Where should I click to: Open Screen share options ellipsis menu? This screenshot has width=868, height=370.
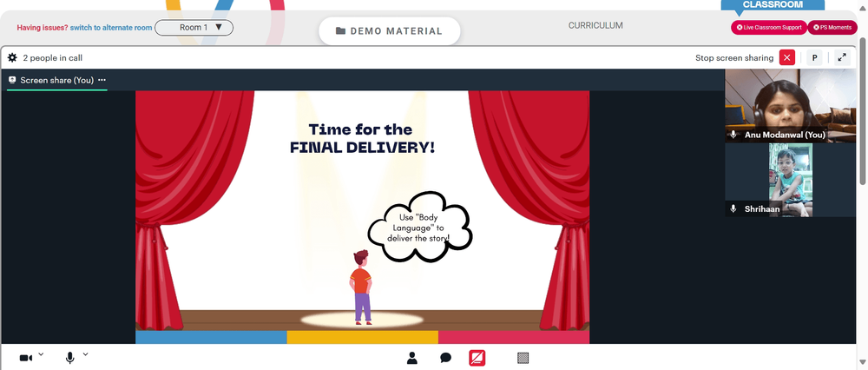click(102, 80)
